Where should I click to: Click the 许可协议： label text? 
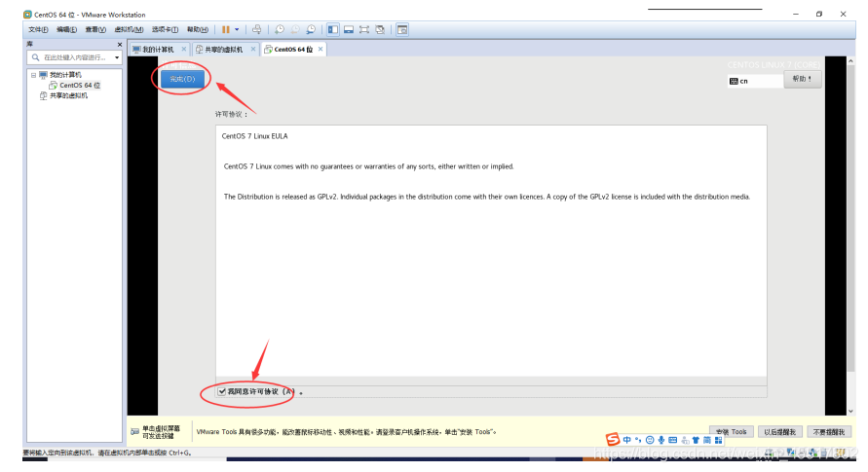pos(232,114)
